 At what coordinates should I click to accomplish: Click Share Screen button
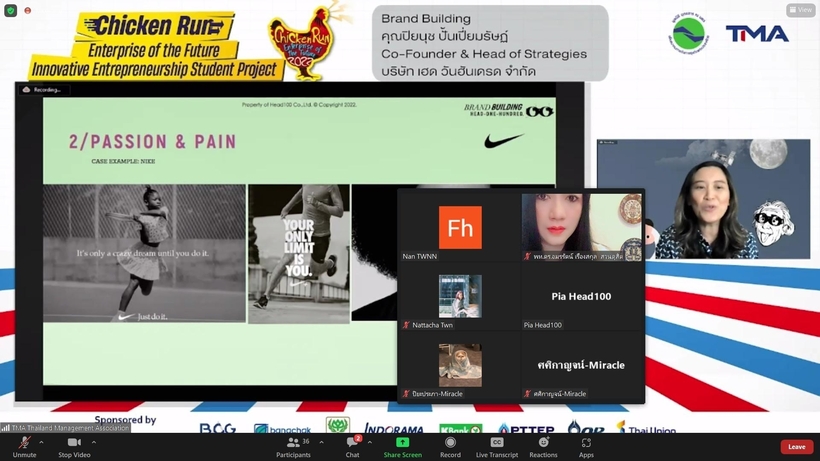(x=403, y=447)
